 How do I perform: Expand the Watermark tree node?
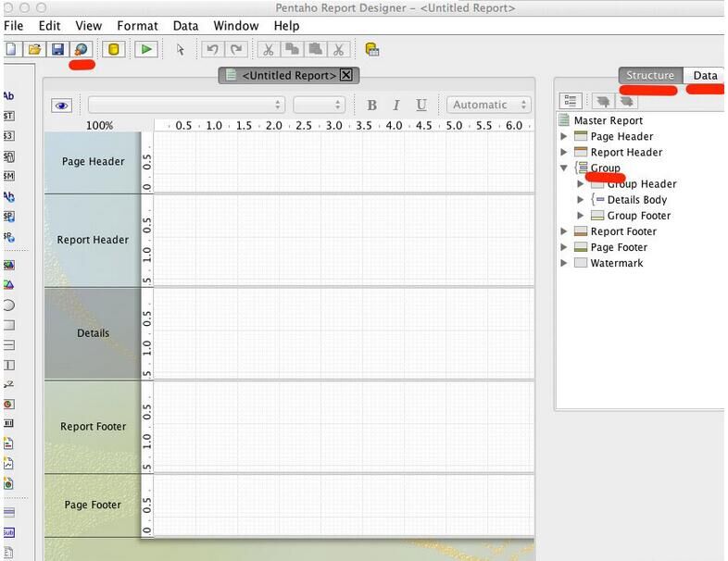coord(564,263)
